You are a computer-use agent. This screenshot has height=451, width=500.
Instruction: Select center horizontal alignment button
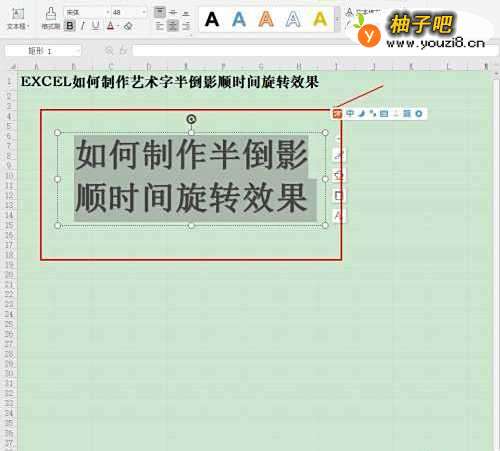tap(172, 26)
